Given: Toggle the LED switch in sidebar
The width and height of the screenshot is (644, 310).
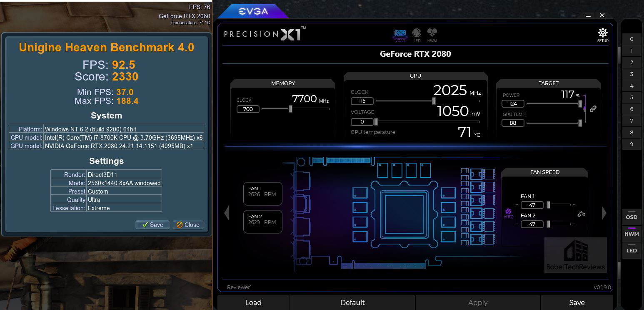Looking at the screenshot, I should point(632,250).
